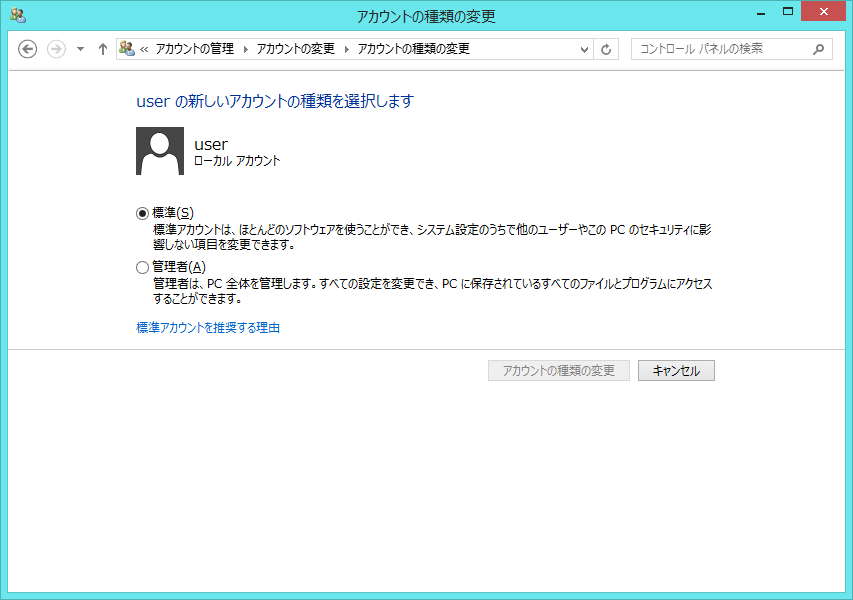Click the Forward navigation arrow
853x600 pixels.
pyautogui.click(x=56, y=49)
